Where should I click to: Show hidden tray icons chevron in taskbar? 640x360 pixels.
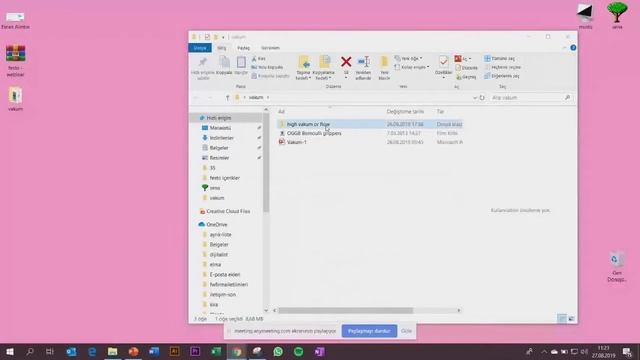(x=544, y=351)
